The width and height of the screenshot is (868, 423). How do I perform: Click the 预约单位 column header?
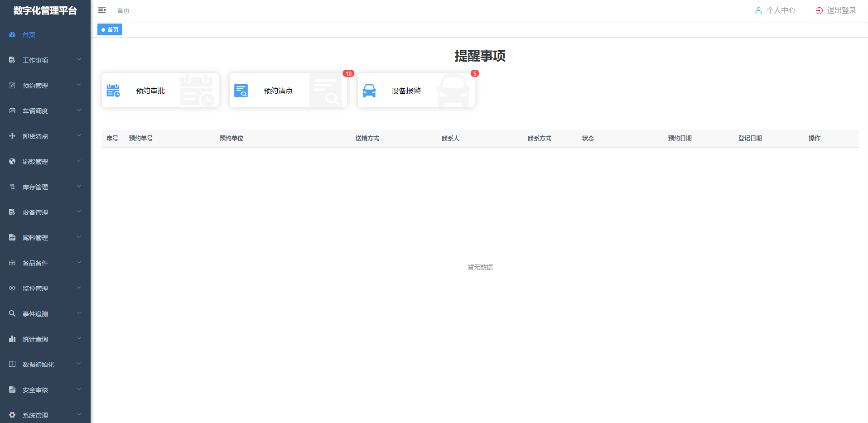(231, 138)
